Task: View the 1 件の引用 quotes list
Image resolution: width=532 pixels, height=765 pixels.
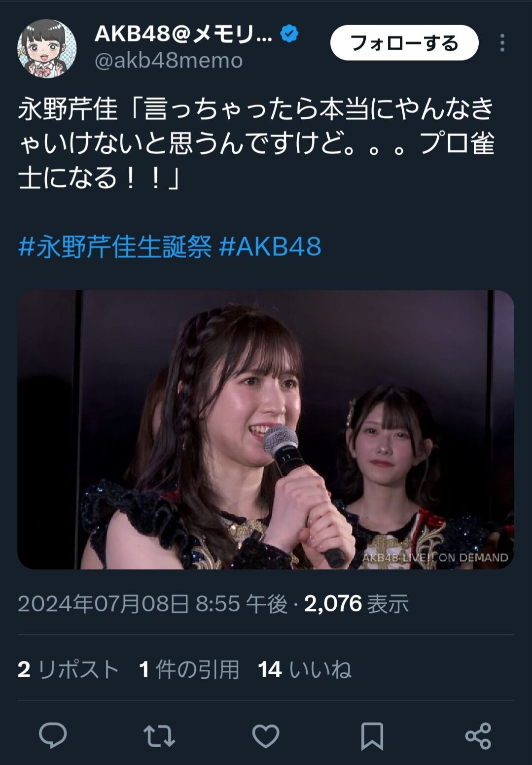Action: (189, 669)
